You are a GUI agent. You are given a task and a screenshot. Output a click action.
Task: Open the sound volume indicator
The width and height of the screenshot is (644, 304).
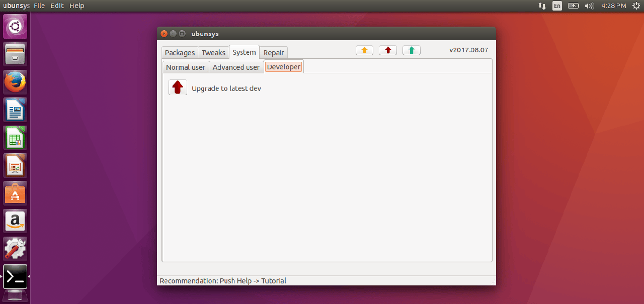(589, 6)
